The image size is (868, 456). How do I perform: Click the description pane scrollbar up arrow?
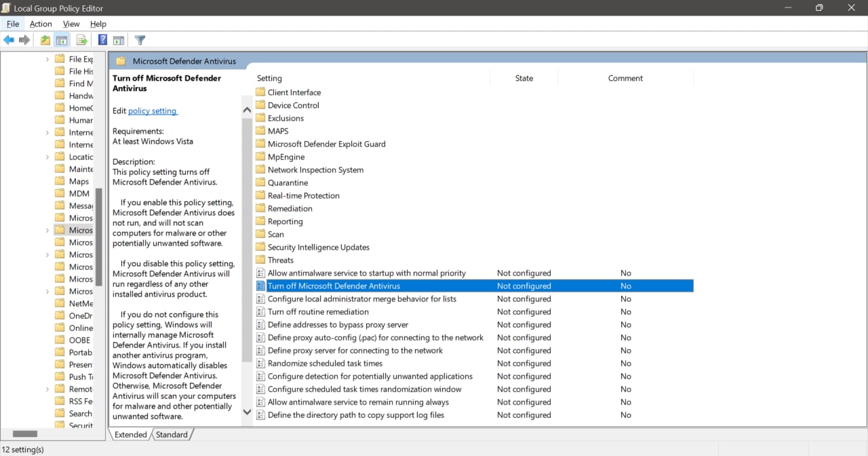pos(247,109)
